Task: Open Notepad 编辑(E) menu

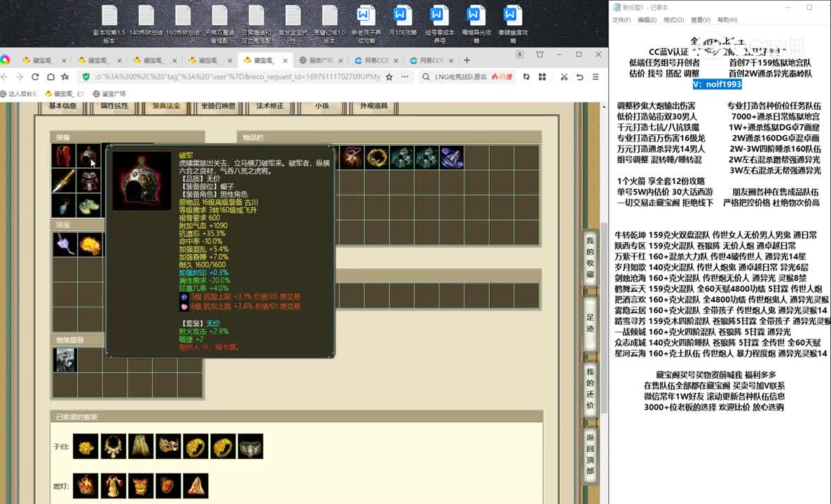Action: point(647,20)
